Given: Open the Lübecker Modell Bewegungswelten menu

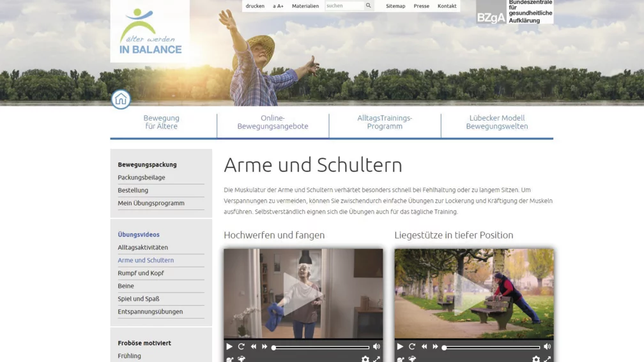Looking at the screenshot, I should click(x=497, y=123).
